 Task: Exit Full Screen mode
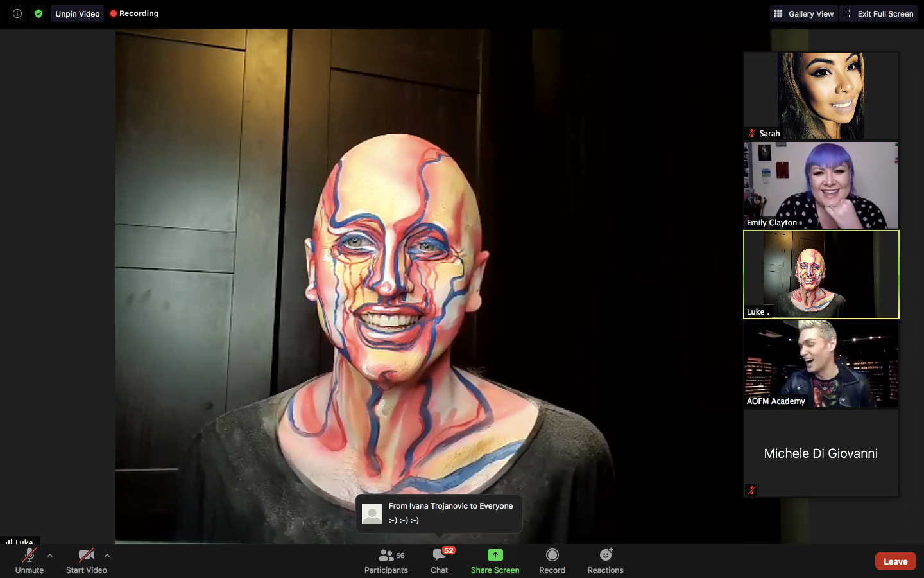click(x=878, y=13)
